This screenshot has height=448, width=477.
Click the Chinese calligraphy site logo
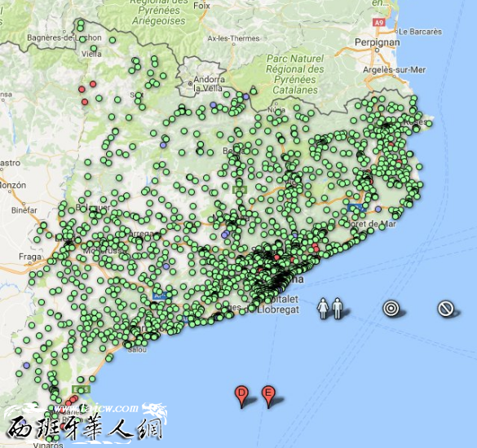pos(86,426)
